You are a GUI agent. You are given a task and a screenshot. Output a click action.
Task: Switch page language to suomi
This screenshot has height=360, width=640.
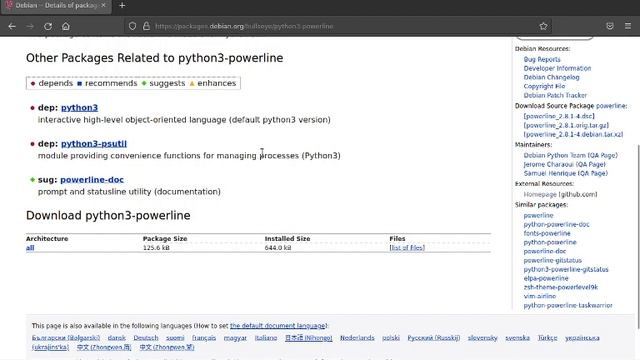[175, 338]
